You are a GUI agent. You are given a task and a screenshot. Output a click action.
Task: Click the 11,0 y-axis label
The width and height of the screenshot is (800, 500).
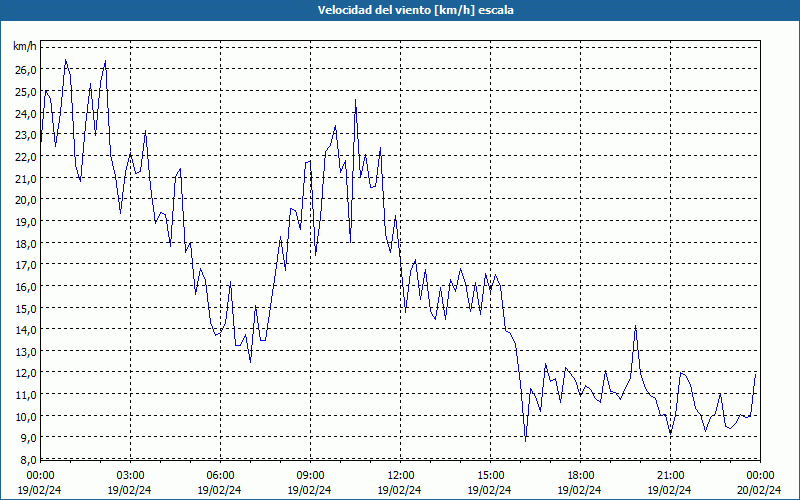pos(26,395)
